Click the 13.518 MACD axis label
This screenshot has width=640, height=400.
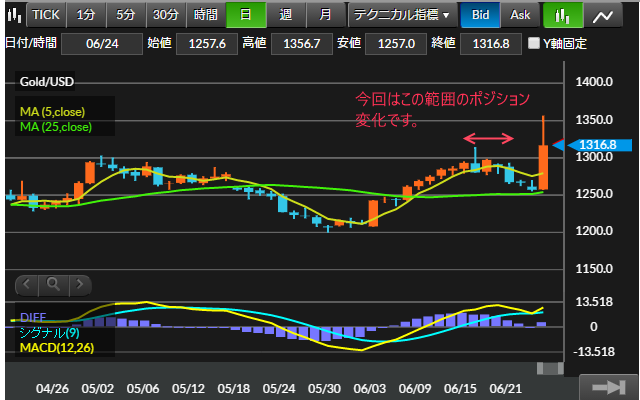pos(594,302)
